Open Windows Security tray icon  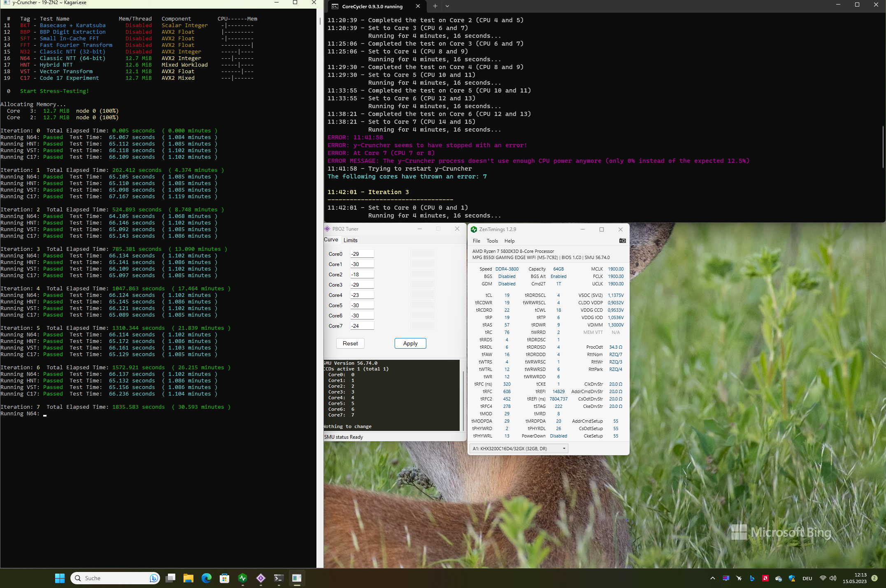(x=792, y=578)
